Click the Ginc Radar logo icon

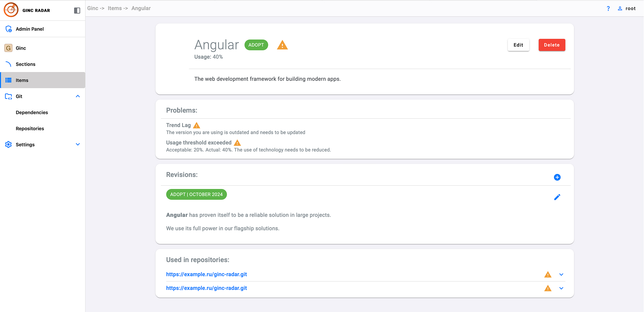point(11,10)
